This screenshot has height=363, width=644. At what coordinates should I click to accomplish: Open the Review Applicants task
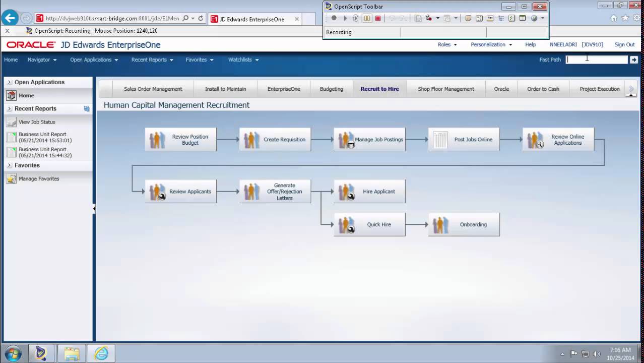[180, 192]
